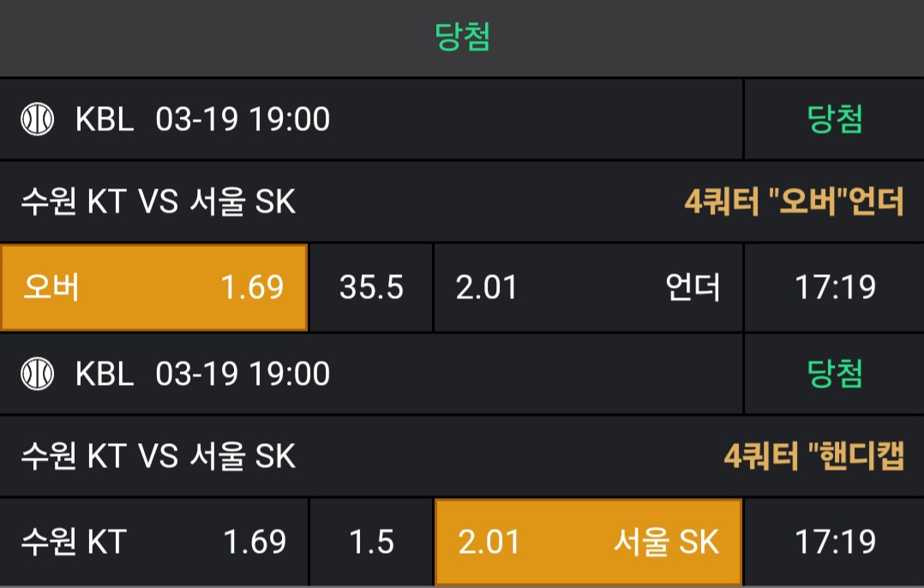Image resolution: width=924 pixels, height=588 pixels.
Task: Click the 17:19 time in the handicap row
Action: click(x=835, y=542)
